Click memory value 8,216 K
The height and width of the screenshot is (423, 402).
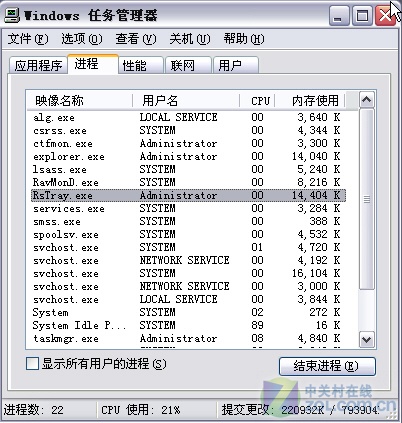click(319, 182)
